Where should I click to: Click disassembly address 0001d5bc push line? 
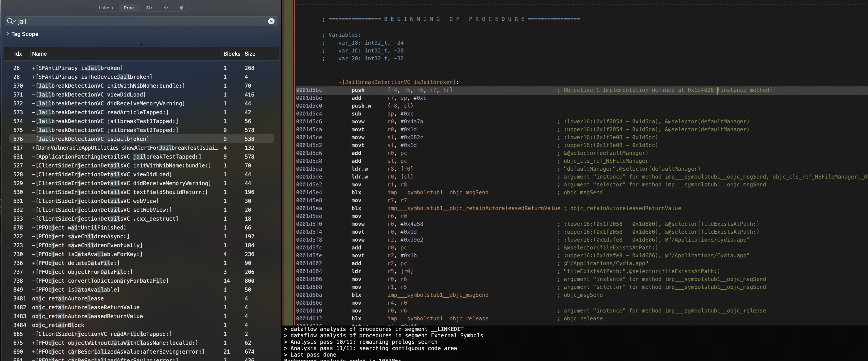click(x=581, y=90)
